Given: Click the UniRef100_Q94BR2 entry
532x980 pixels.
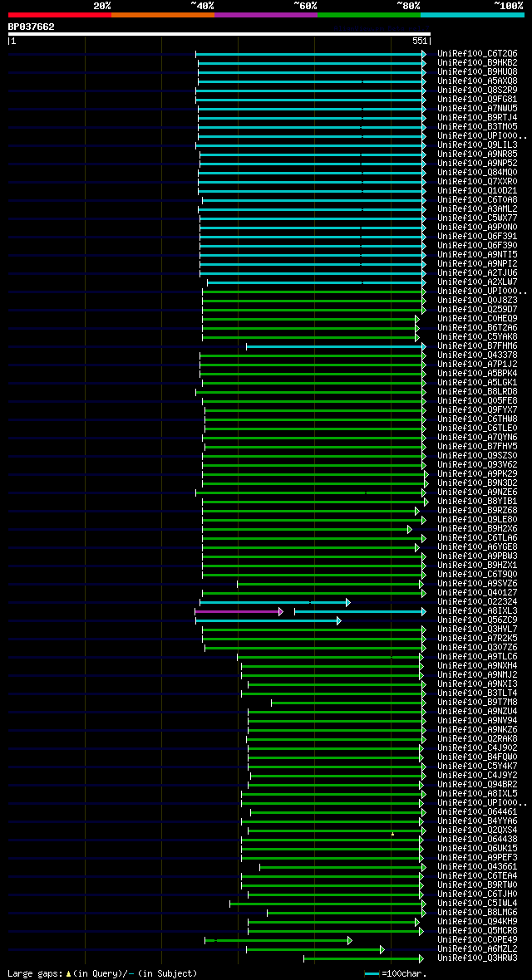Looking at the screenshot, I should coord(477,784).
